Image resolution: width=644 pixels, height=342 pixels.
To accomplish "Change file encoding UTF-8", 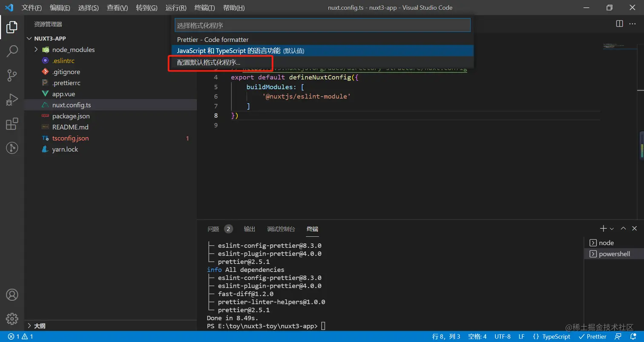I will point(503,336).
